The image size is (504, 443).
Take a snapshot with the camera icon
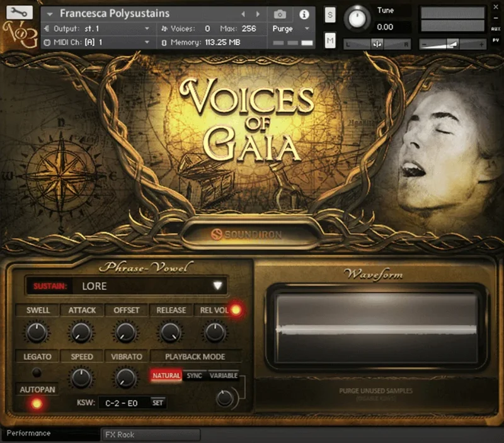[280, 14]
